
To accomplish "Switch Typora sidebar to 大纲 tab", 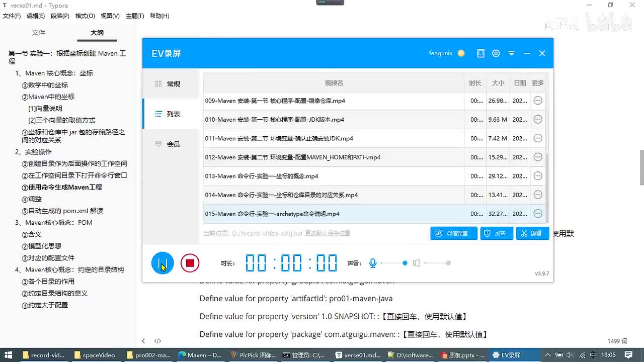I will 97,33.
